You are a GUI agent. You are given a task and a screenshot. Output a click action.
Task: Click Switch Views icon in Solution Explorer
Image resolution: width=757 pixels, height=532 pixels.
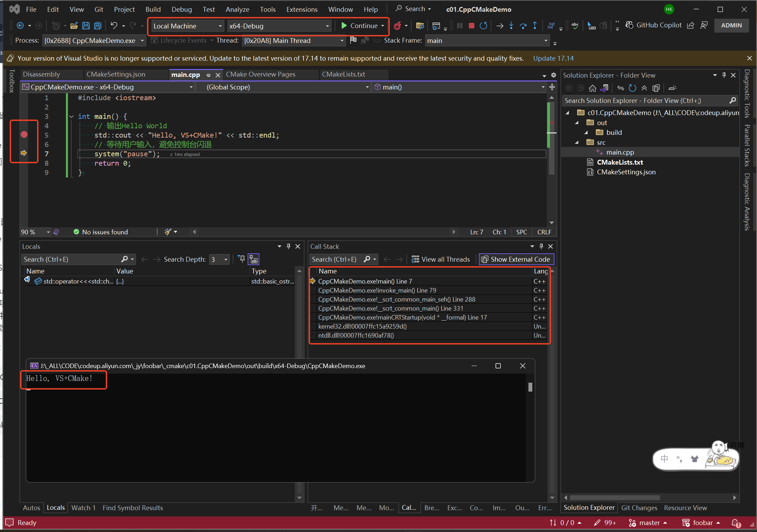point(604,88)
